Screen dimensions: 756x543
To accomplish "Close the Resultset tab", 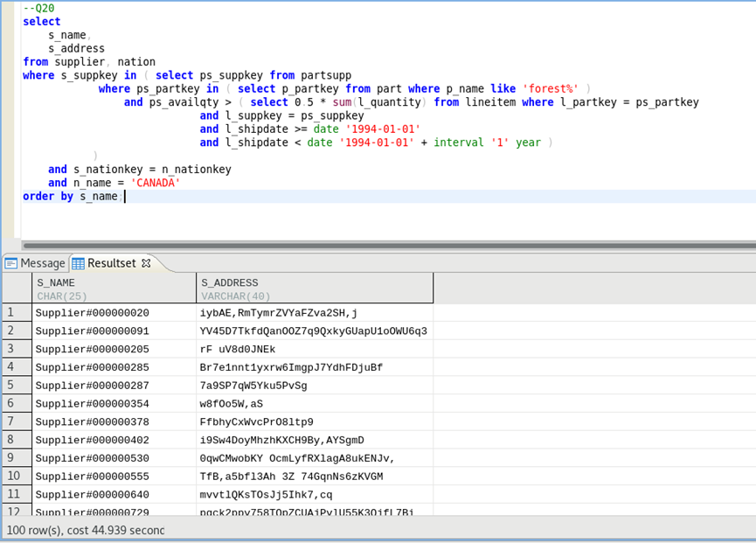I will (x=146, y=263).
